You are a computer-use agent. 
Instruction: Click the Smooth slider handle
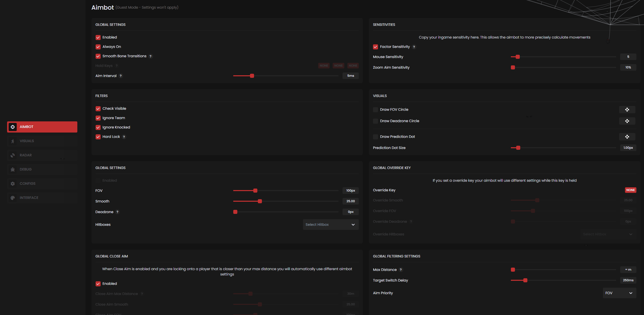(260, 201)
